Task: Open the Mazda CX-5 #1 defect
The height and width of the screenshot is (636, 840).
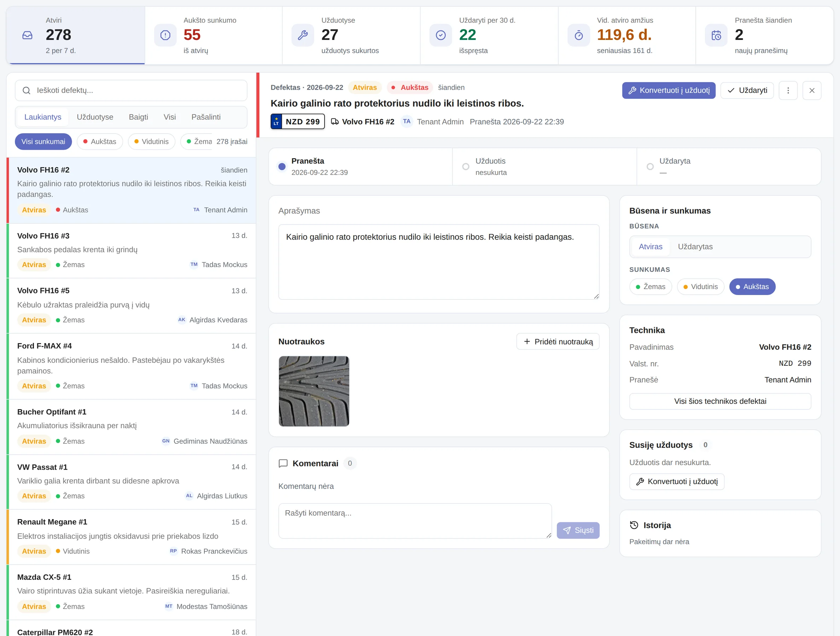Action: pos(132,592)
